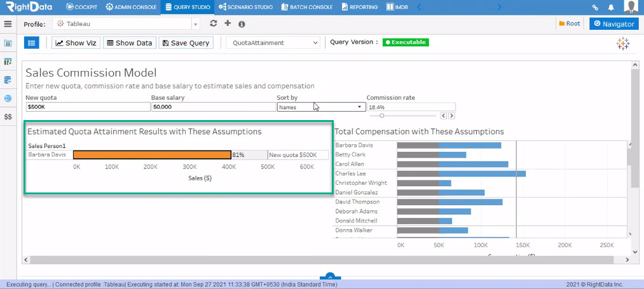Click the Commission rate slider handle

coord(381,116)
